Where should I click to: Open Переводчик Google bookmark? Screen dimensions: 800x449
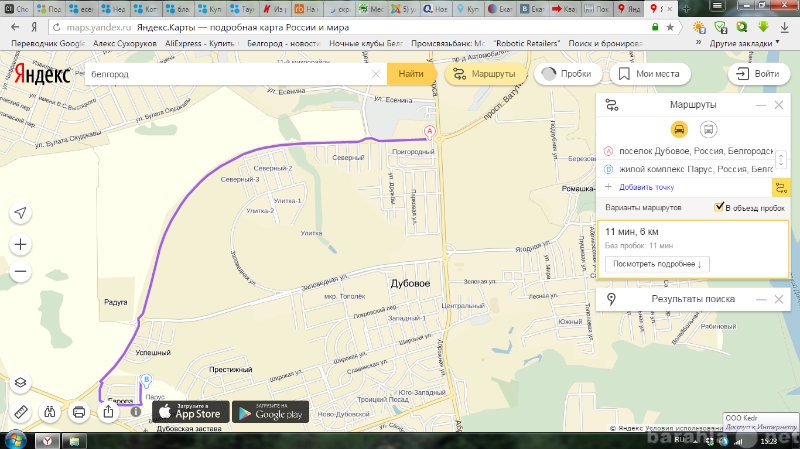(48, 43)
